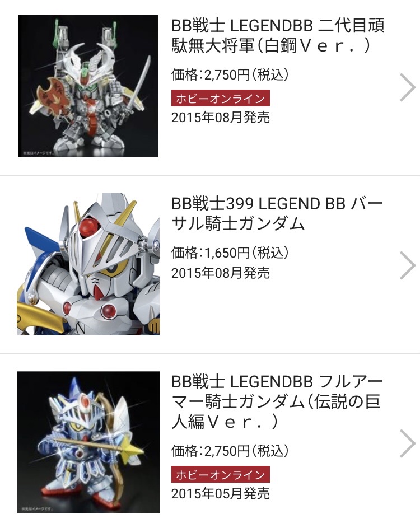Open バーサル騎士ガンダム product image

tap(88, 264)
